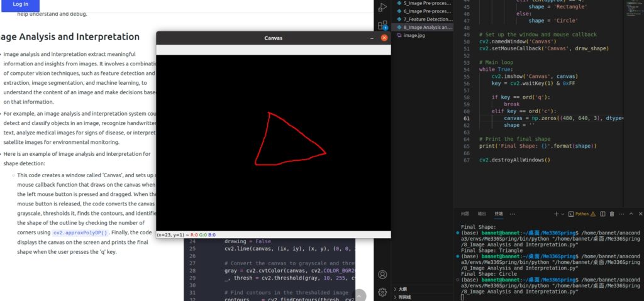Click line 58 if key == ord('q')
Image resolution: width=644 pixels, height=301 pixels.
520,97
